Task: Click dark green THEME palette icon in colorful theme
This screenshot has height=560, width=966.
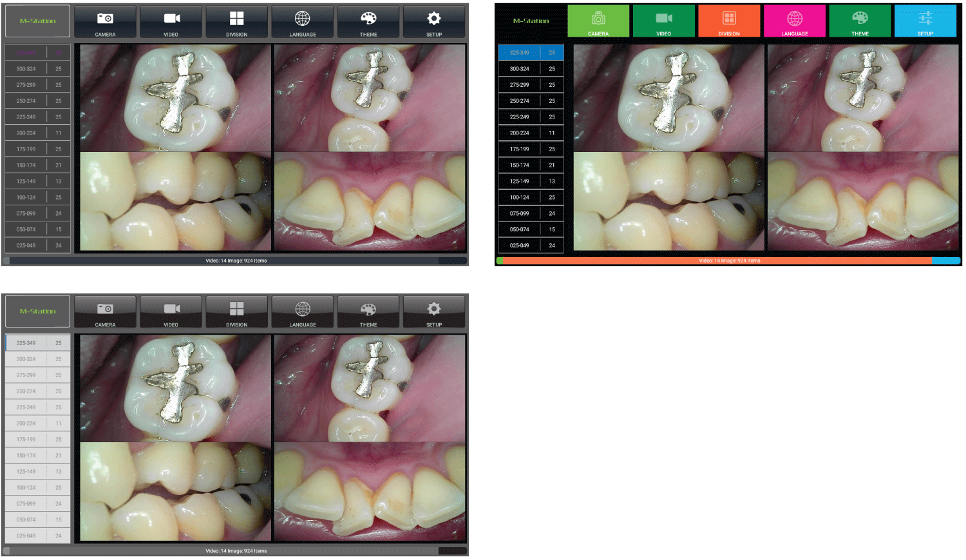Action: [x=860, y=21]
